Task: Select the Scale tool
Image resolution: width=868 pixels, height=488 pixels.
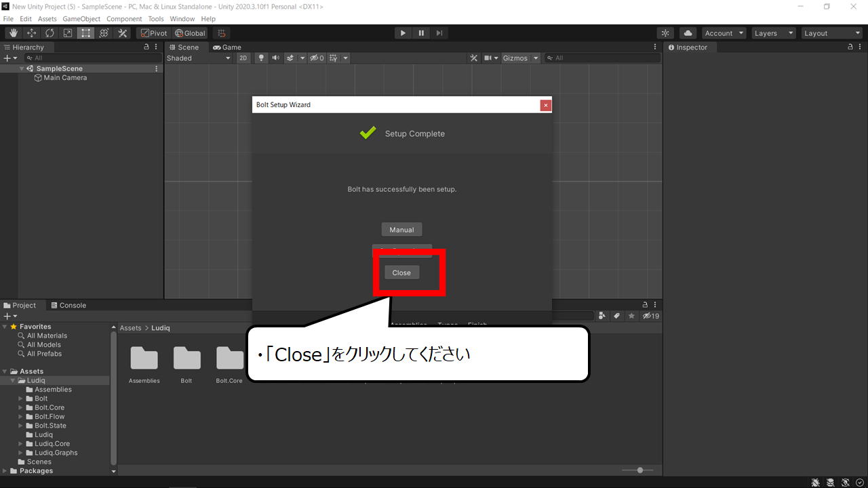Action: point(68,33)
